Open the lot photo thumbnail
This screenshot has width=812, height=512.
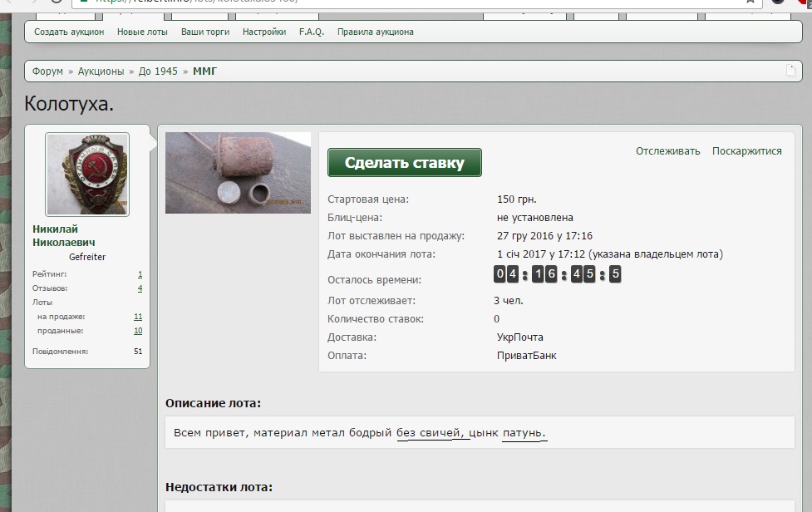click(238, 173)
